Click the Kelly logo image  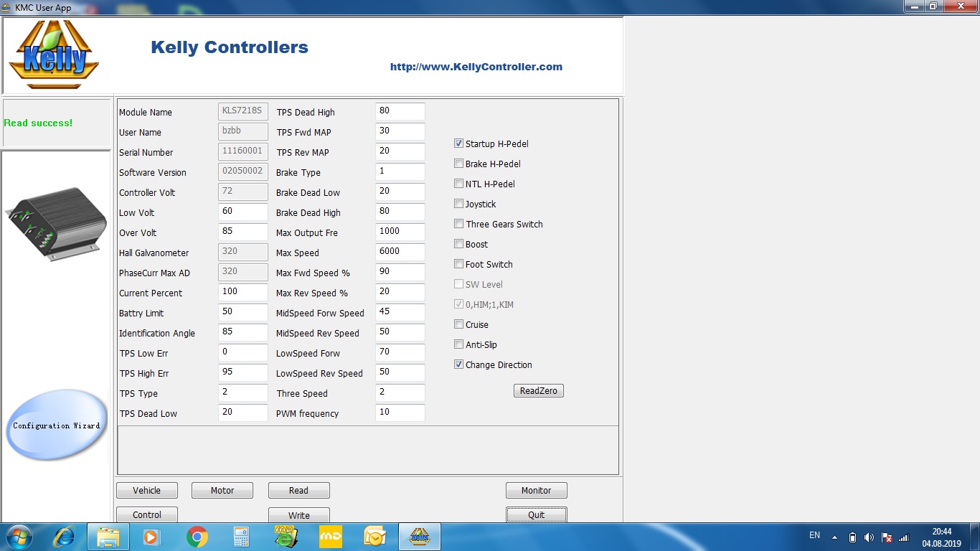(x=54, y=55)
